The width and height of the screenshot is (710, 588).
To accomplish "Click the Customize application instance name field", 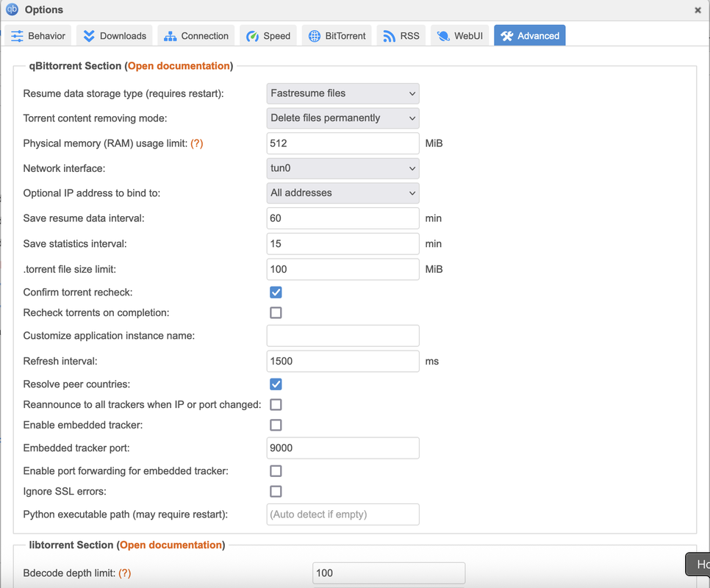I will click(x=343, y=336).
